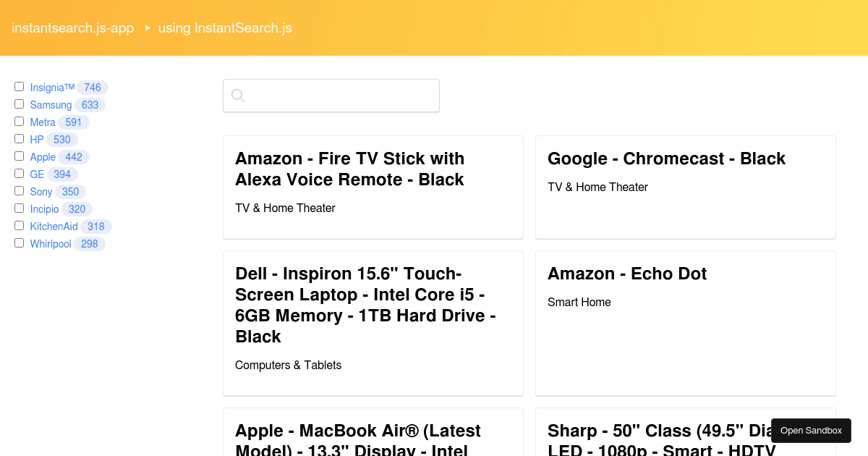Click the breadcrumb arrow separator icon
Image resolution: width=868 pixels, height=456 pixels.
click(x=148, y=28)
